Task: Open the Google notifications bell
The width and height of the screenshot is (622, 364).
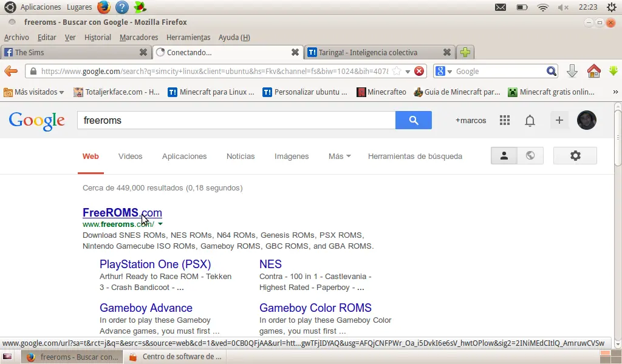Action: click(530, 120)
